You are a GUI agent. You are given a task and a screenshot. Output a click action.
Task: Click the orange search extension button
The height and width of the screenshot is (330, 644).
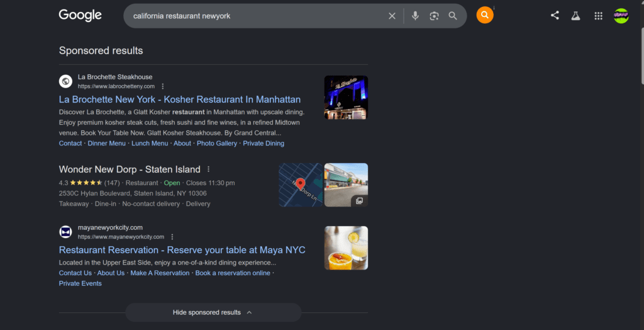485,15
